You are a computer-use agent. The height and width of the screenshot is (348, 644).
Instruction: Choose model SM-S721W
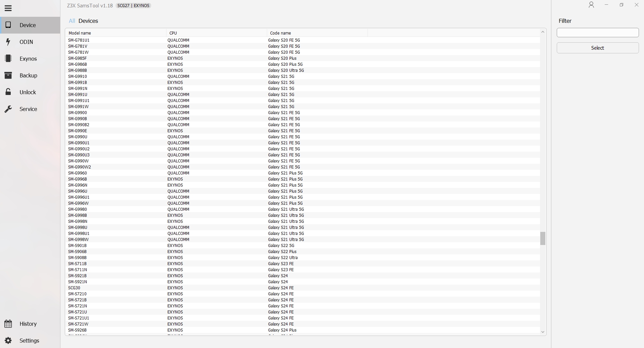(303, 324)
